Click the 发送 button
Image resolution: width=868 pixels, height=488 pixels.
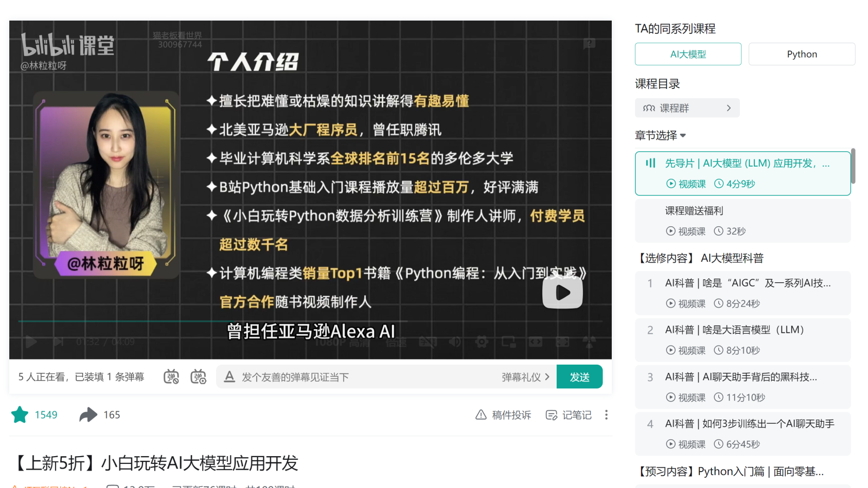[579, 377]
